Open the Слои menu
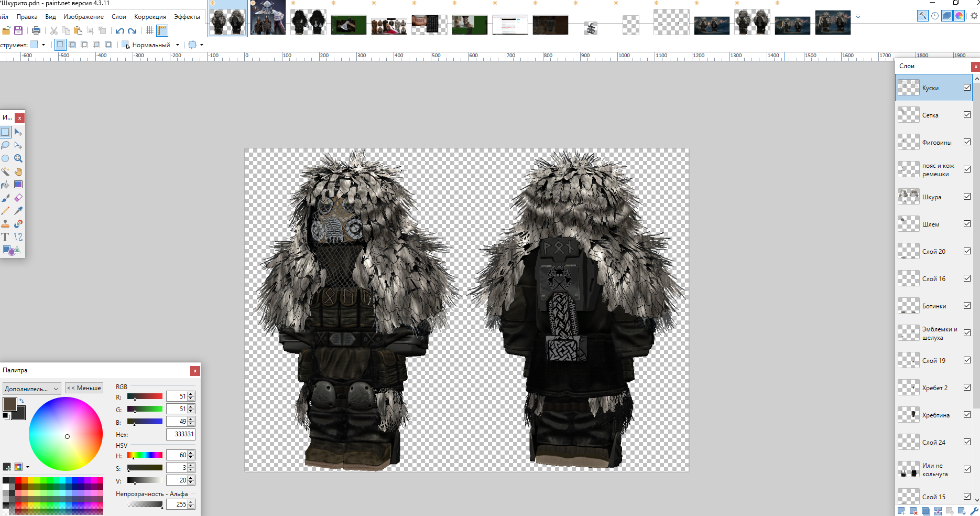 click(x=119, y=17)
